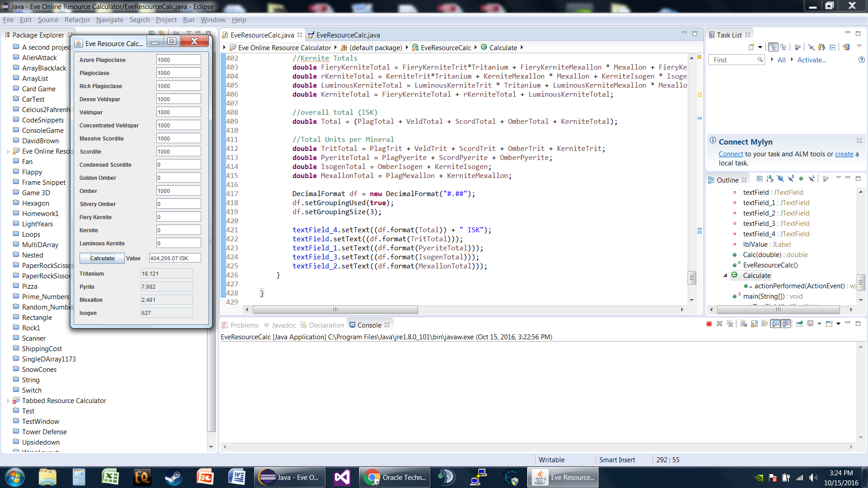Toggle hide fields in Outline
This screenshot has height=488, width=868.
tap(780, 179)
